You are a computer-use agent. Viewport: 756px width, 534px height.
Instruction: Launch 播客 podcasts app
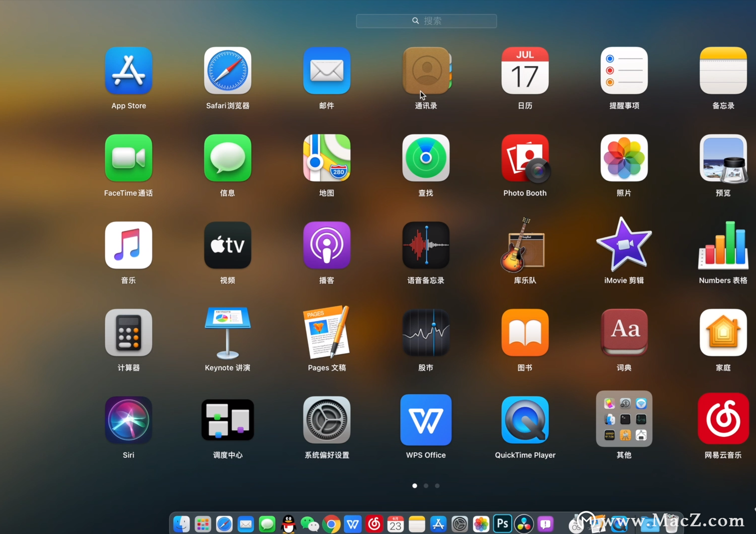tap(327, 245)
